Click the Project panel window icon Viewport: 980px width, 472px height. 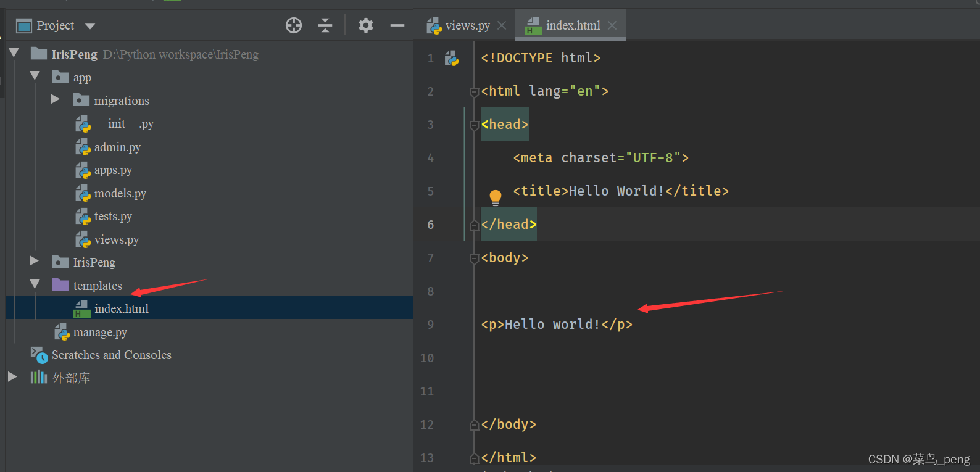click(24, 26)
